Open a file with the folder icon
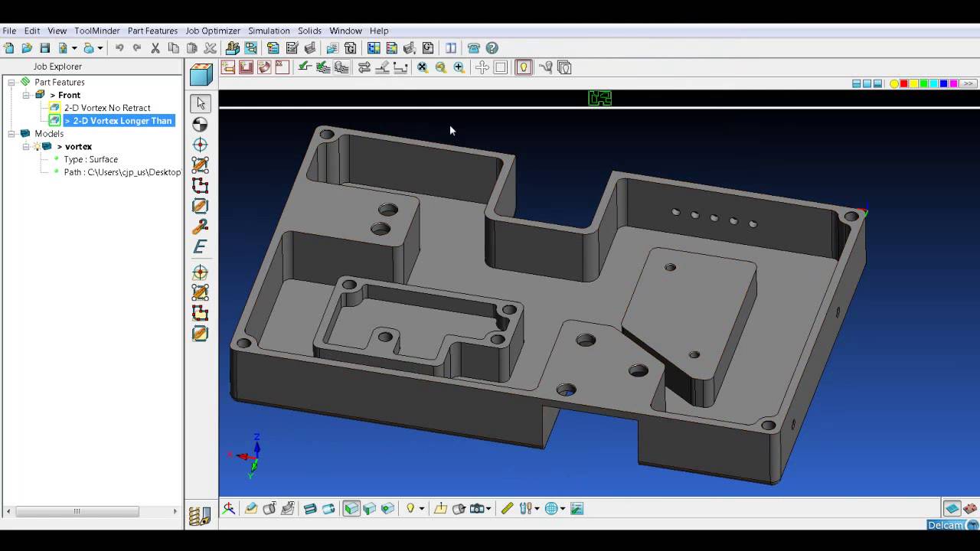This screenshot has height=551, width=980. coord(27,48)
